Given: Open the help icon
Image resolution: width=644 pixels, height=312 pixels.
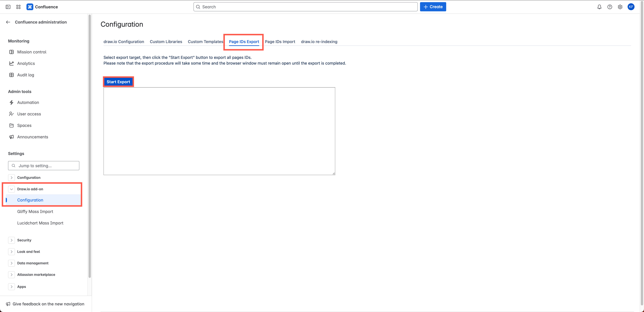Looking at the screenshot, I should pyautogui.click(x=610, y=7).
